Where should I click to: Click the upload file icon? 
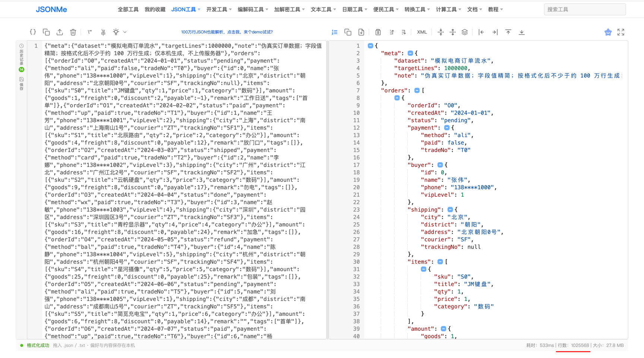(x=60, y=32)
